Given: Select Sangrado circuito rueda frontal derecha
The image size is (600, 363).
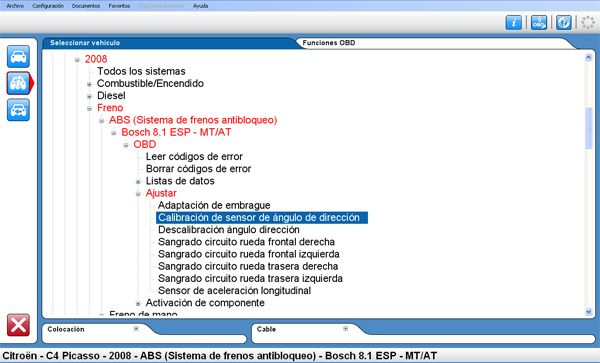Looking at the screenshot, I should (246, 242).
